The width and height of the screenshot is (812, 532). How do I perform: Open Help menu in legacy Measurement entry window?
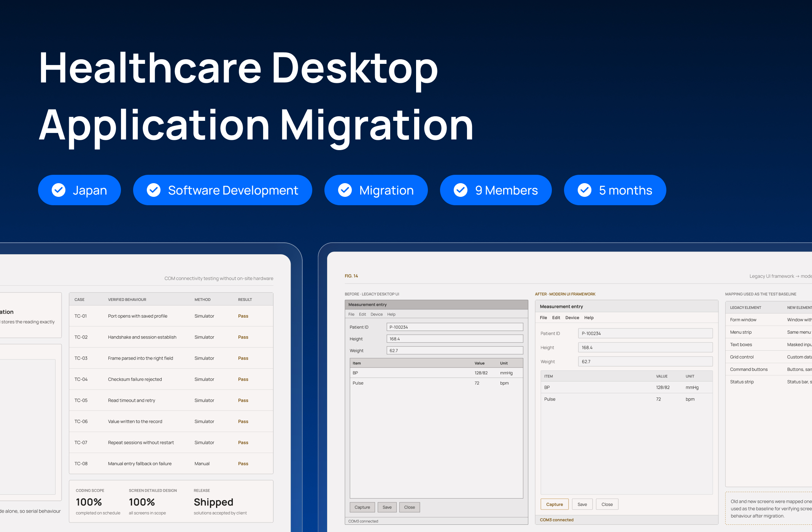click(391, 314)
